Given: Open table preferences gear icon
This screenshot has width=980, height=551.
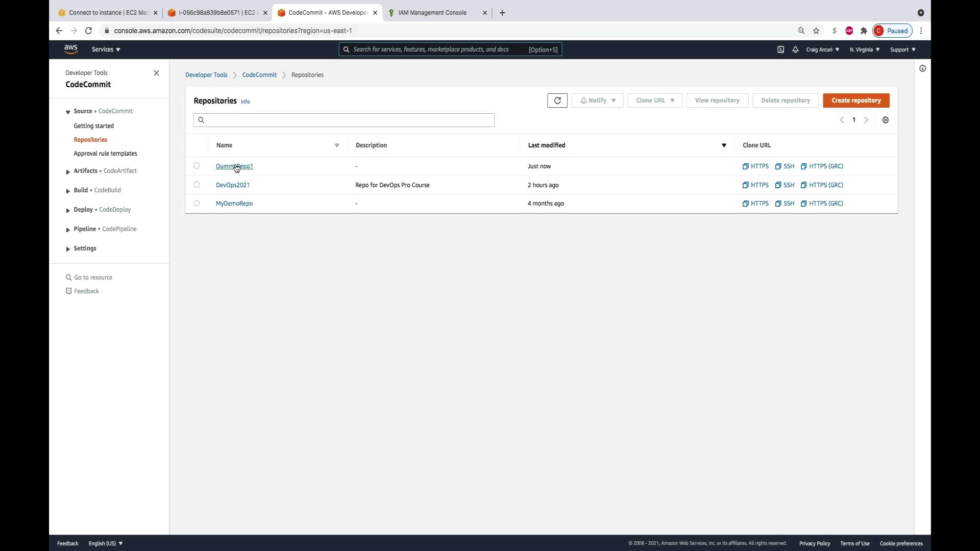Looking at the screenshot, I should [885, 120].
